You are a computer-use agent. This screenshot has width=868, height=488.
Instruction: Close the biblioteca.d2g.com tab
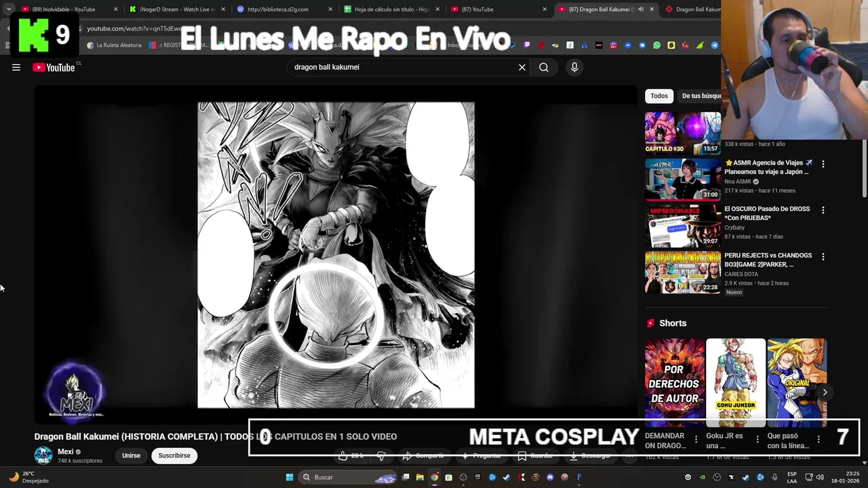coord(330,9)
